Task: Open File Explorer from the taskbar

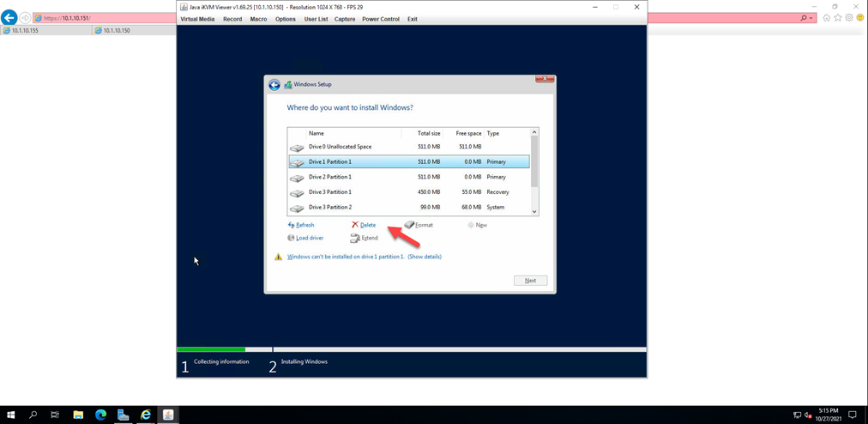Action: [x=78, y=415]
